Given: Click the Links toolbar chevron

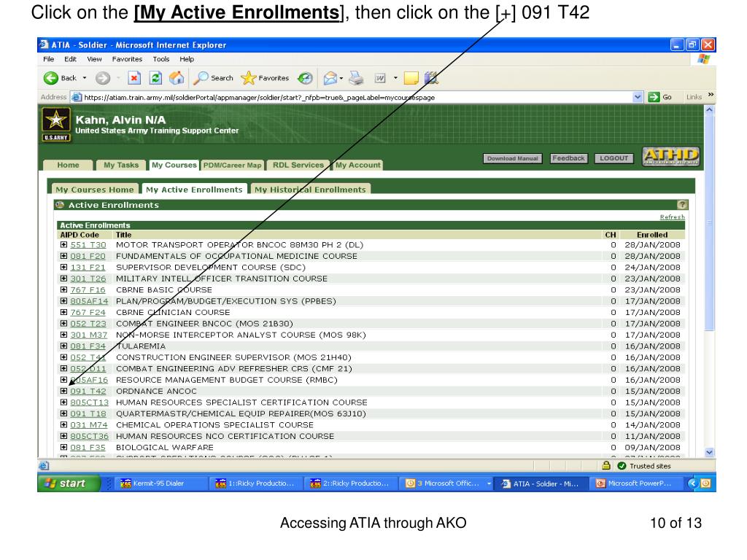Looking at the screenshot, I should pos(711,95).
